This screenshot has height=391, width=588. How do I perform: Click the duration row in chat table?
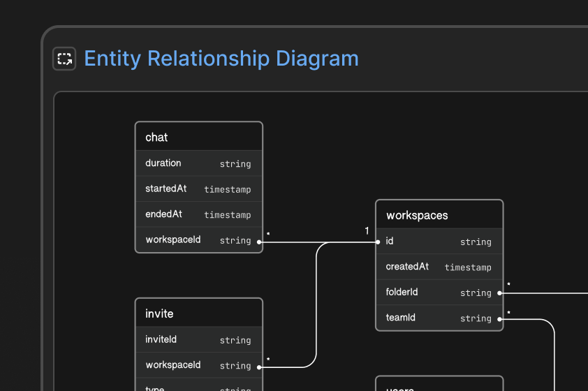[x=199, y=163]
